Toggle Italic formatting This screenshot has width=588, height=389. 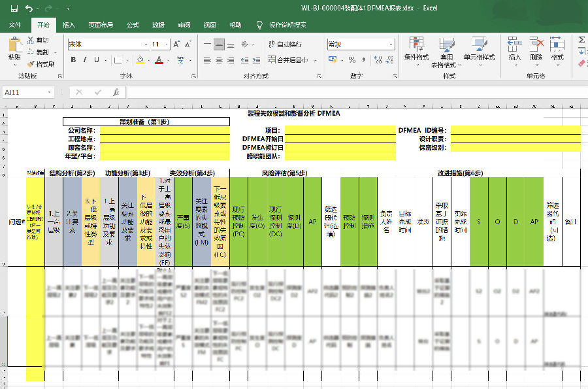pos(86,60)
